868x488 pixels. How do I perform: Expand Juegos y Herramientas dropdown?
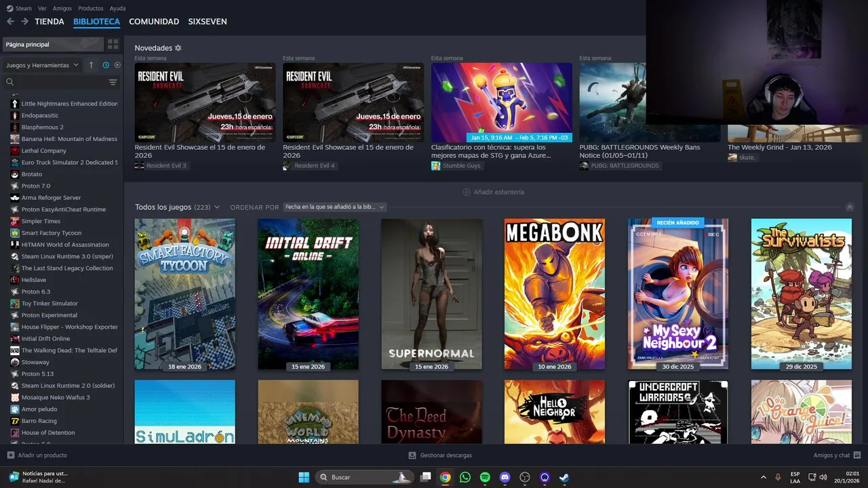(42, 65)
